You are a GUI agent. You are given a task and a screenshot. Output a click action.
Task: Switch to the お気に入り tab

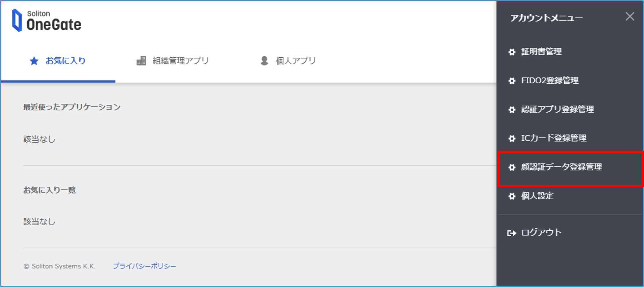coord(58,61)
